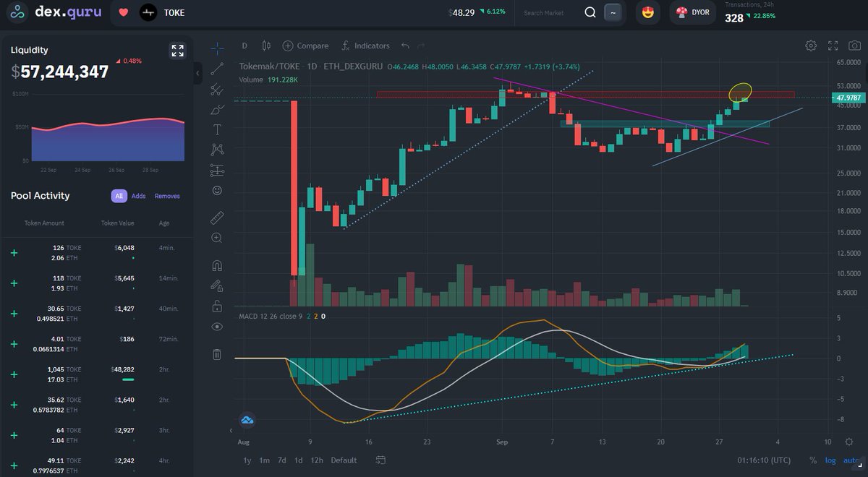The width and height of the screenshot is (868, 477).
Task: Filter pool activity by Removes
Action: [x=167, y=196]
